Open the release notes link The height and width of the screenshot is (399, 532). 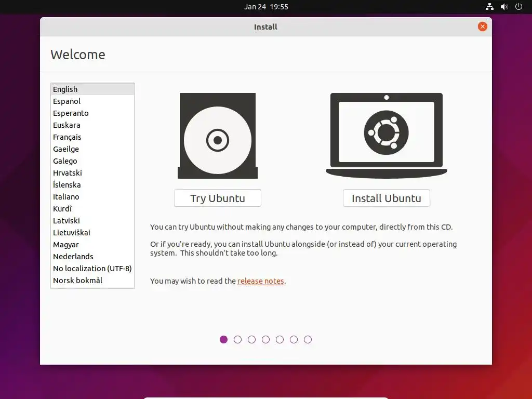pos(261,281)
